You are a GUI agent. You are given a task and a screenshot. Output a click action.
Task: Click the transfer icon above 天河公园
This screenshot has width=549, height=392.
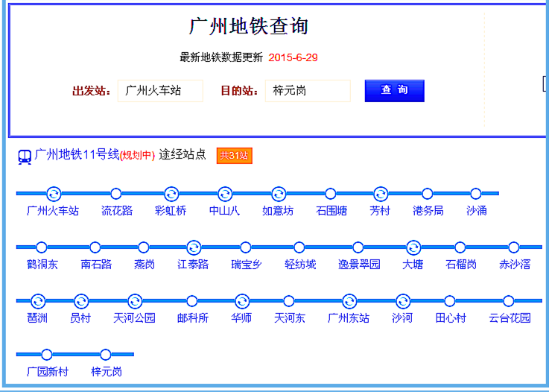coord(135,301)
